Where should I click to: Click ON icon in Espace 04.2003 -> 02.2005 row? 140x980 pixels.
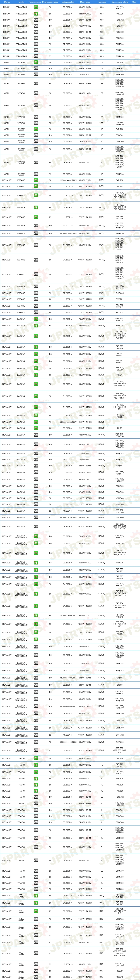(36, 234)
